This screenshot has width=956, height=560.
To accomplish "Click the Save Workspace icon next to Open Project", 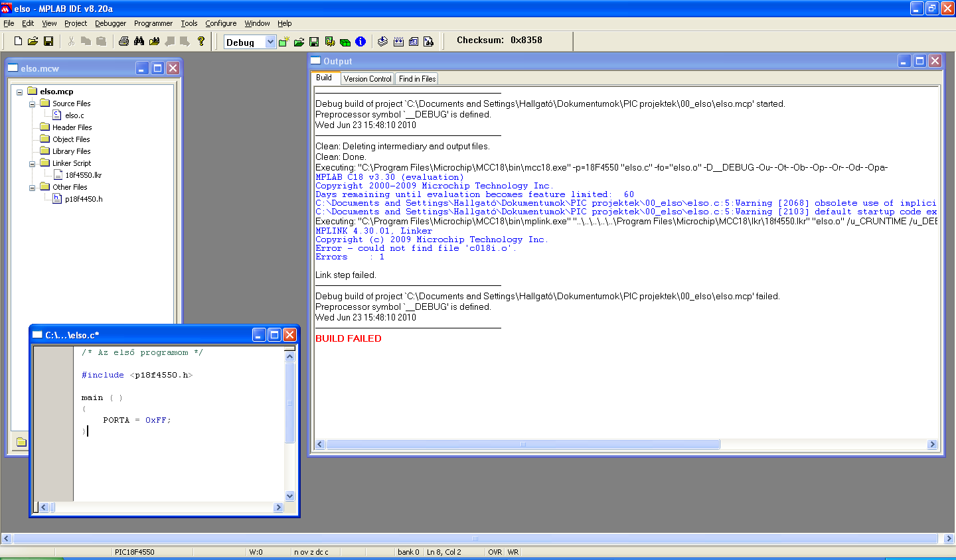I will [314, 42].
